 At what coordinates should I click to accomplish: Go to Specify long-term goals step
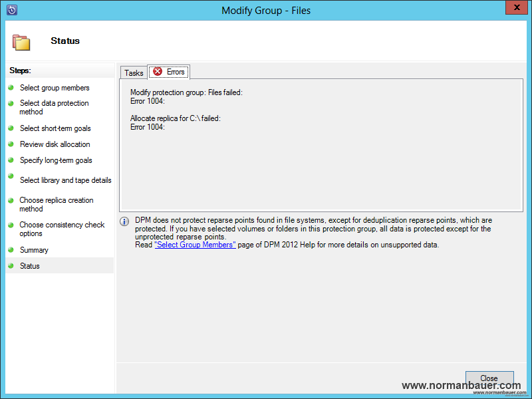tap(56, 160)
